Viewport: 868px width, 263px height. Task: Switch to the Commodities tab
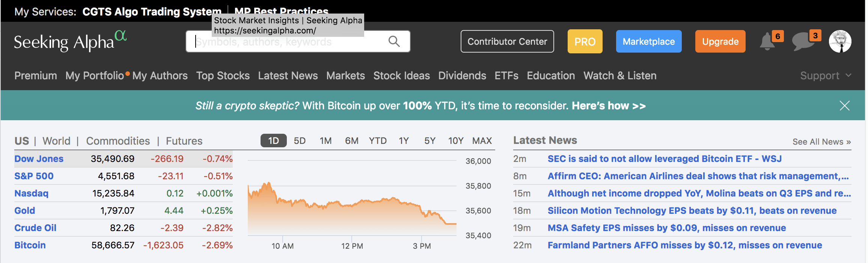(118, 141)
